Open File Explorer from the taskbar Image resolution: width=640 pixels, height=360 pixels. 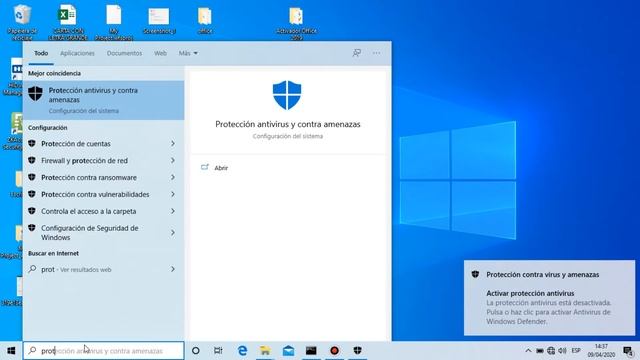click(265, 351)
